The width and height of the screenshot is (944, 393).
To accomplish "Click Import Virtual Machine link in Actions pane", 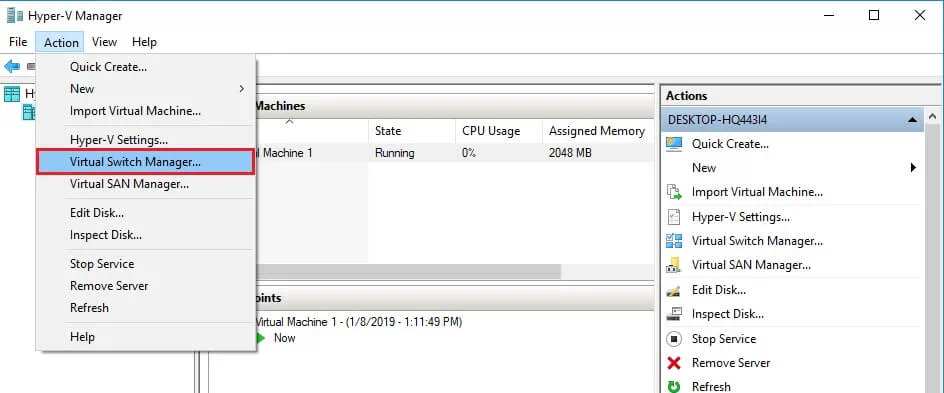I will [x=757, y=193].
